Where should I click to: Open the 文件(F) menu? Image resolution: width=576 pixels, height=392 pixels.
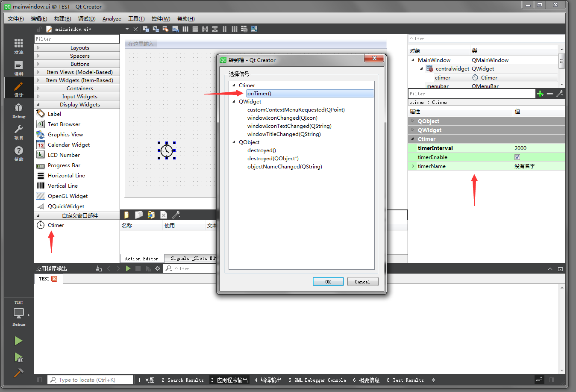16,19
